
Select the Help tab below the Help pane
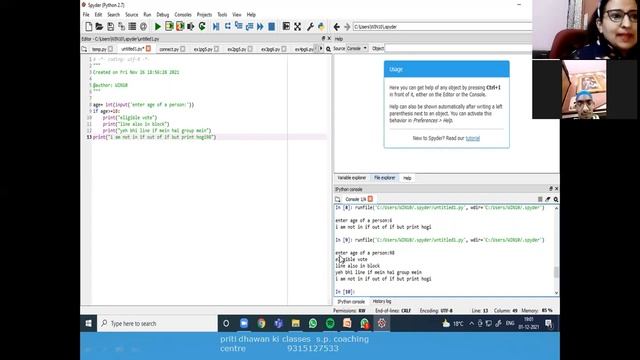407,178
